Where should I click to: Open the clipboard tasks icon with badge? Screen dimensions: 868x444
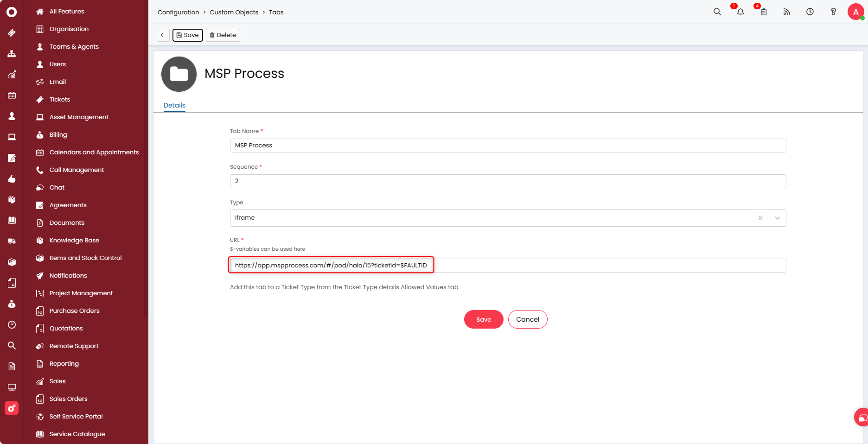coord(763,12)
